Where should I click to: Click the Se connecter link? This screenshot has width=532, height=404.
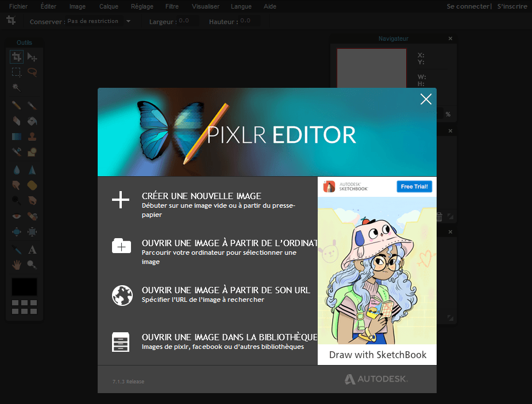pyautogui.click(x=468, y=6)
